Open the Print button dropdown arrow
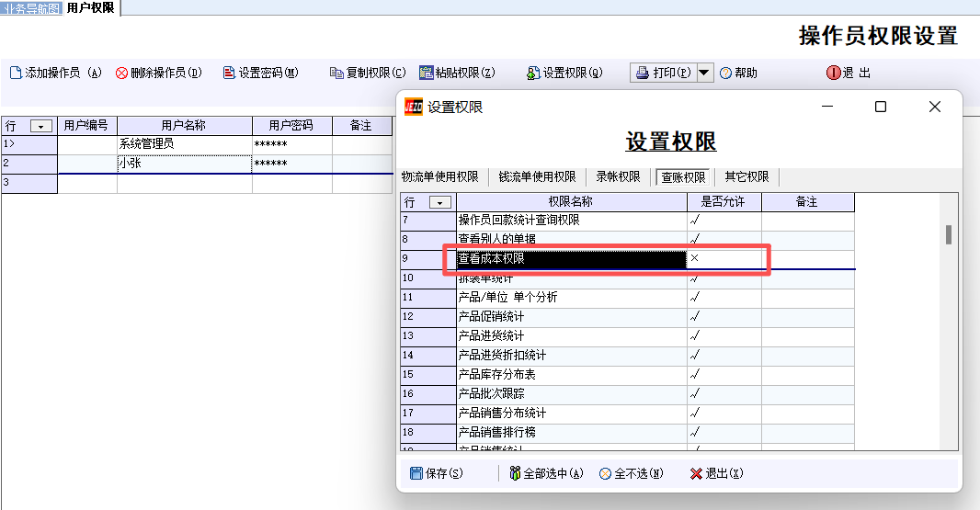The width and height of the screenshot is (980, 510). pos(704,73)
